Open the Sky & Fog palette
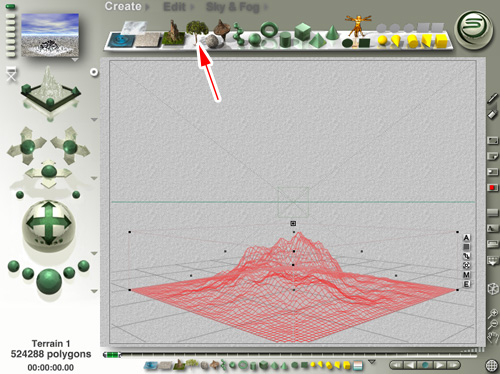500x374 pixels. [232, 7]
